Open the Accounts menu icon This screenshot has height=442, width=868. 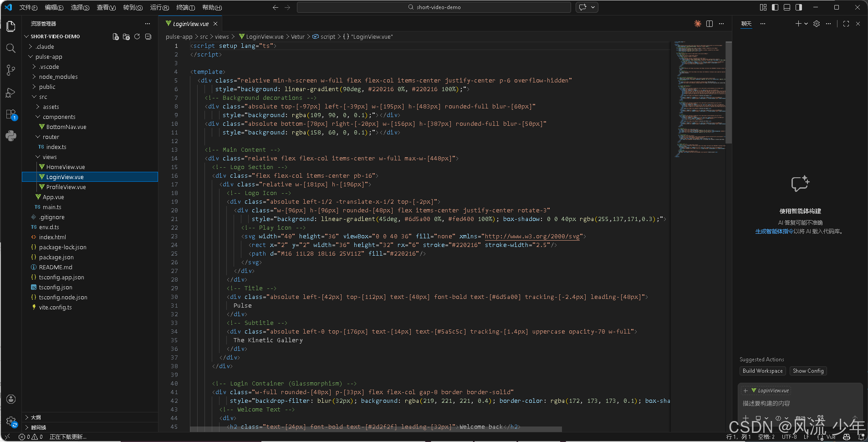tap(11, 399)
